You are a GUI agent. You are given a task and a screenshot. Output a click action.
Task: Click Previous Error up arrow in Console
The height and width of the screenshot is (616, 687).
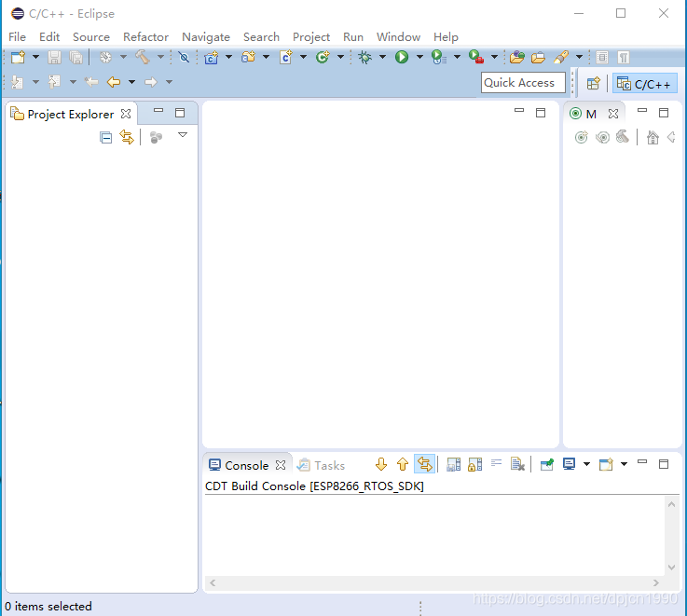click(403, 464)
